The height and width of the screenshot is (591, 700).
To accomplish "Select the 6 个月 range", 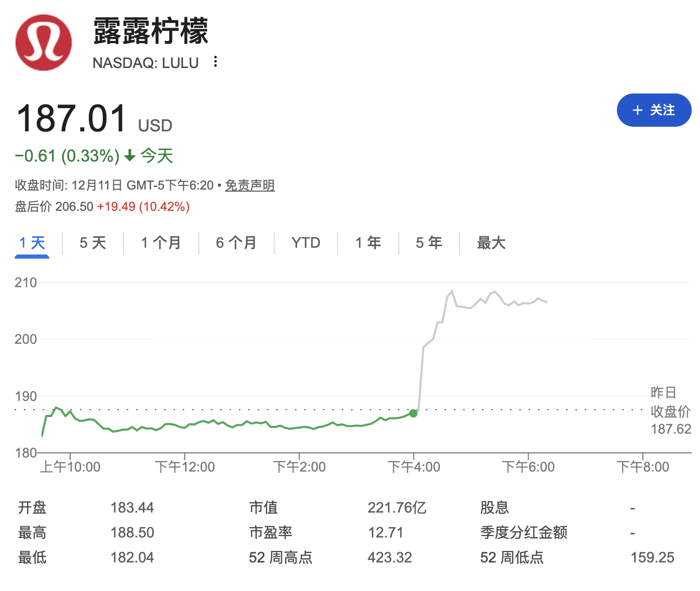I will point(236,243).
